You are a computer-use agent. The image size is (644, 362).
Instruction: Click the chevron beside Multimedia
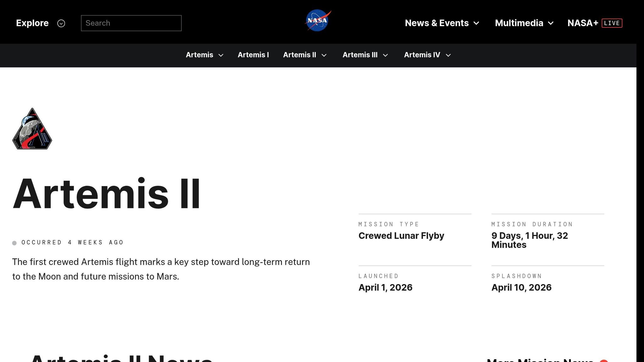point(551,23)
